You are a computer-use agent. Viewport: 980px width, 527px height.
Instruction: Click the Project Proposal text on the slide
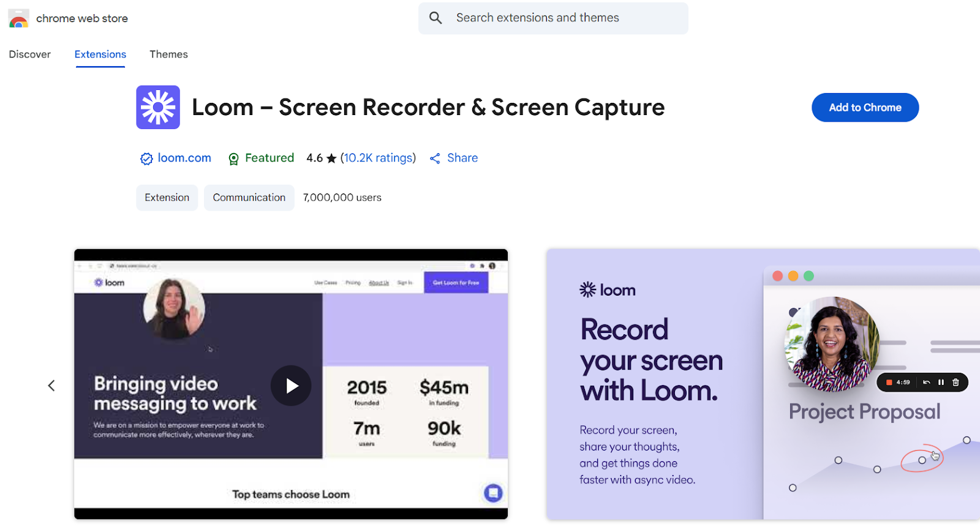point(864,412)
